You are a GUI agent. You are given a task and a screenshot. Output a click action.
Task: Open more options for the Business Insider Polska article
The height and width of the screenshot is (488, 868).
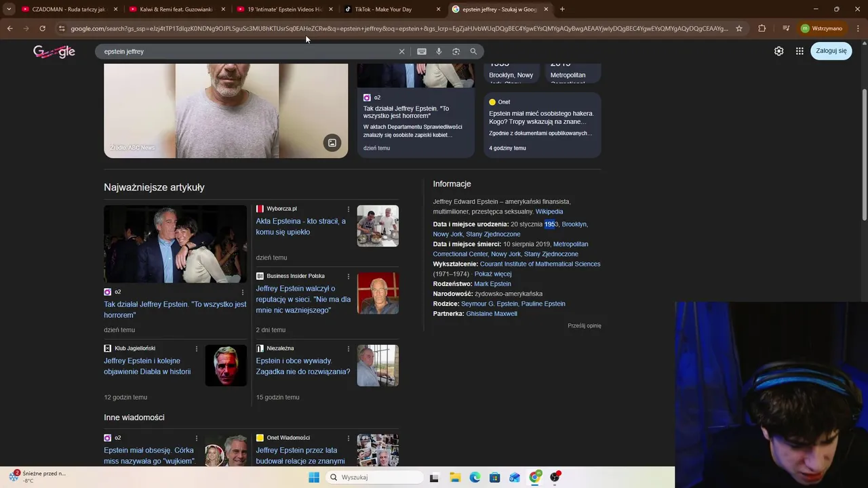tap(349, 277)
